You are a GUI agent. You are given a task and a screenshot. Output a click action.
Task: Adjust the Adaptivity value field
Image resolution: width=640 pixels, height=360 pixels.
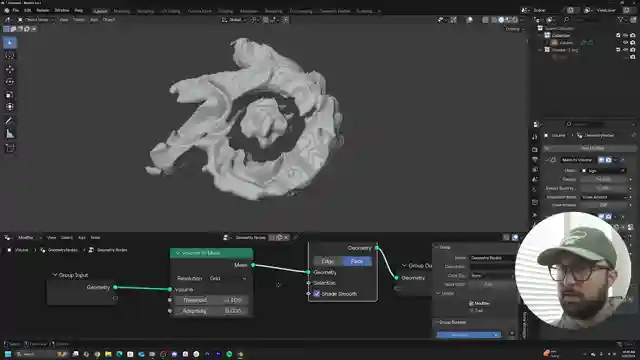pos(211,311)
